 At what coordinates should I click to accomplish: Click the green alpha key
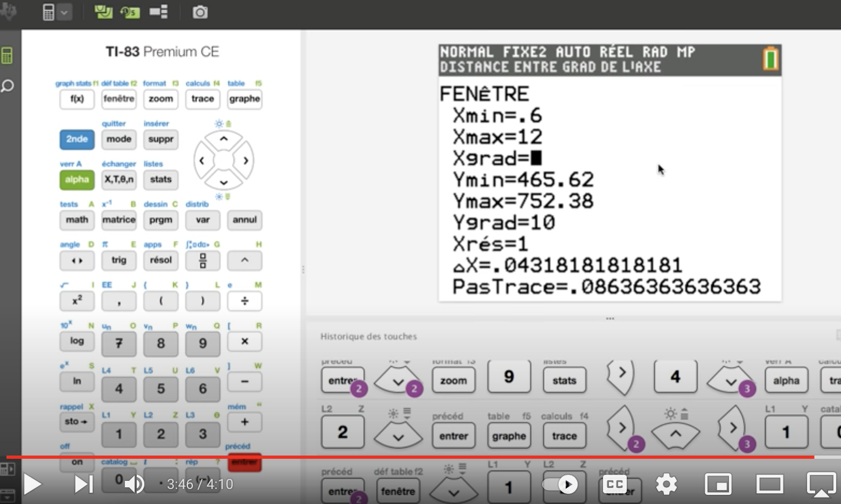point(77,180)
